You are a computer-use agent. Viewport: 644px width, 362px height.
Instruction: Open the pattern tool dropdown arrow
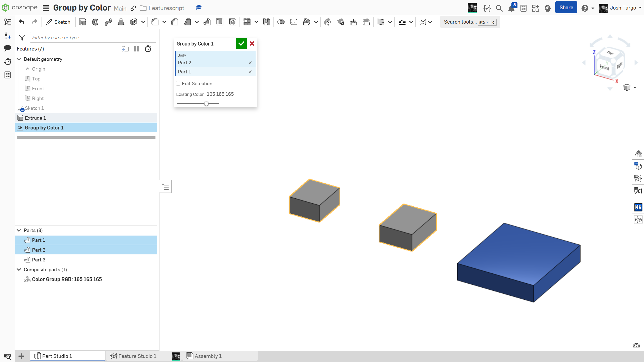(256, 22)
